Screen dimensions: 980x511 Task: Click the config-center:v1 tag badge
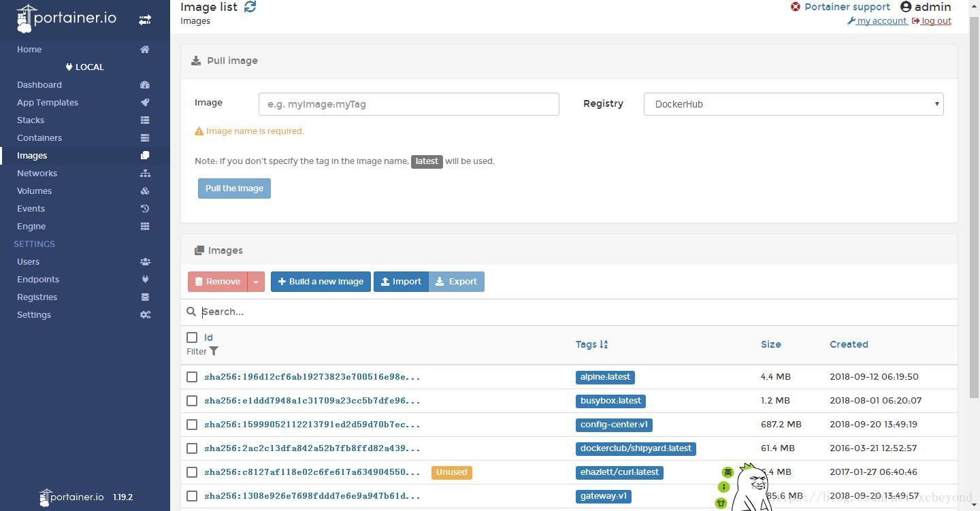(x=614, y=425)
